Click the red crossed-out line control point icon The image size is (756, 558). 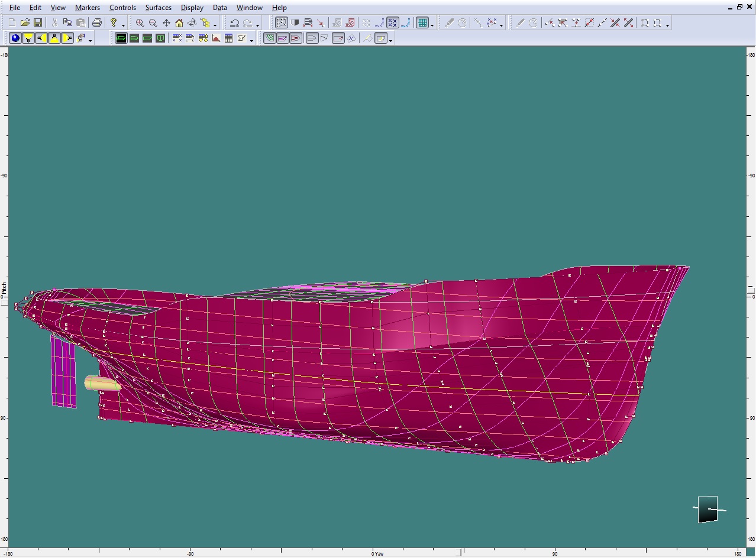[589, 23]
